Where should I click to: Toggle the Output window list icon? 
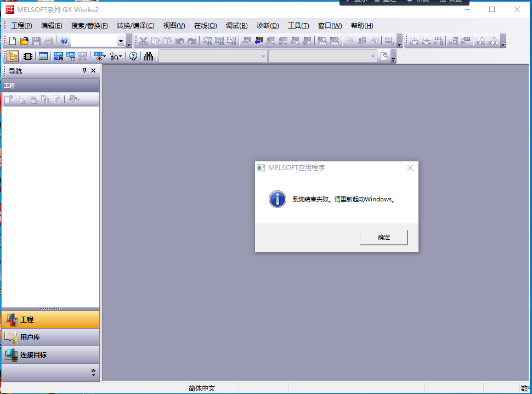(x=43, y=57)
